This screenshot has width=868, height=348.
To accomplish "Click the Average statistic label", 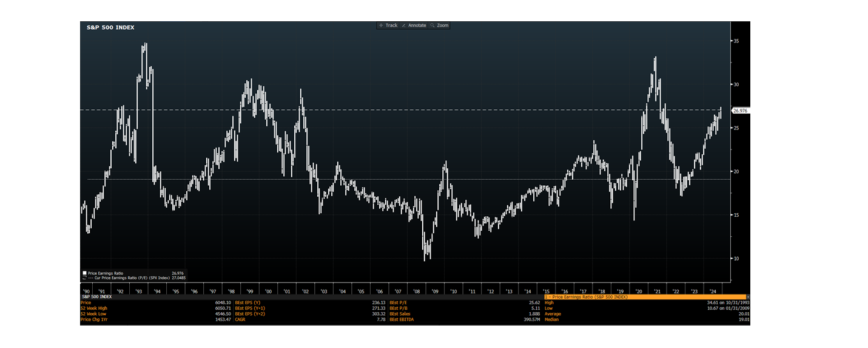I will (x=553, y=313).
